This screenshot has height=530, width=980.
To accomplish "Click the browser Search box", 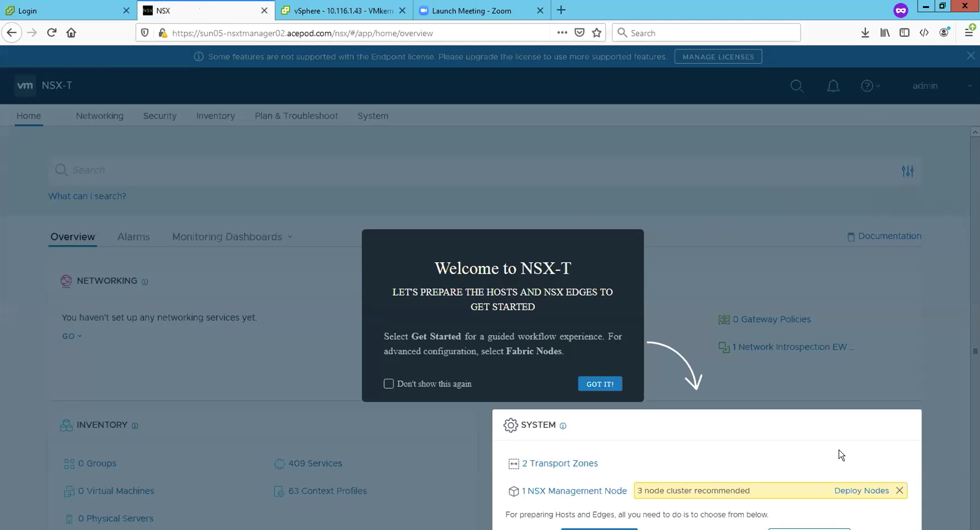I will [706, 33].
